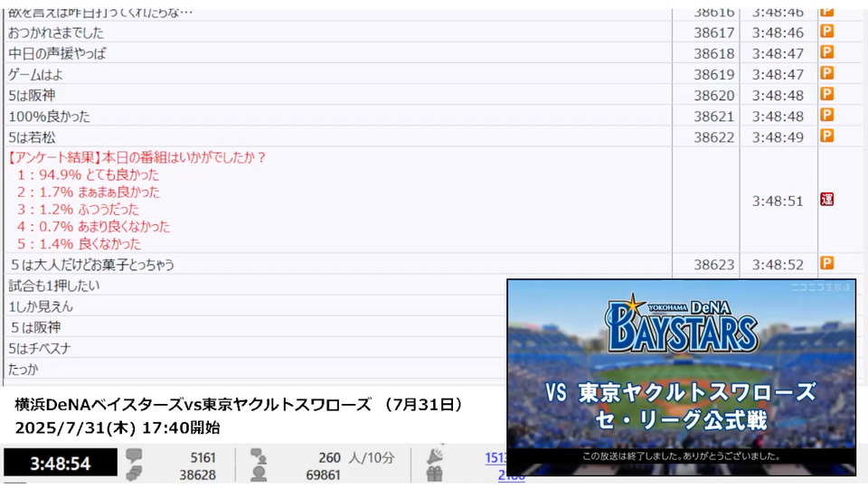
Task: Select the comment おつかれさまでした
Action: (x=56, y=33)
